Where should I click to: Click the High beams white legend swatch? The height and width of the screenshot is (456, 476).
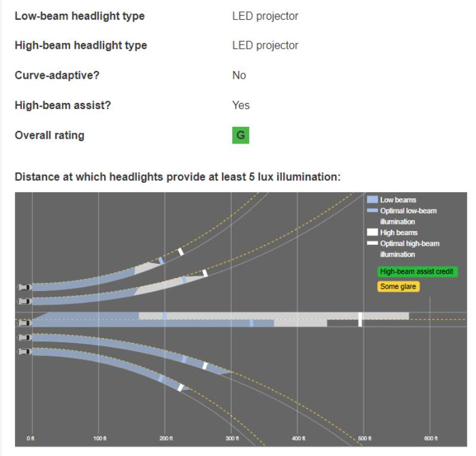(x=372, y=232)
